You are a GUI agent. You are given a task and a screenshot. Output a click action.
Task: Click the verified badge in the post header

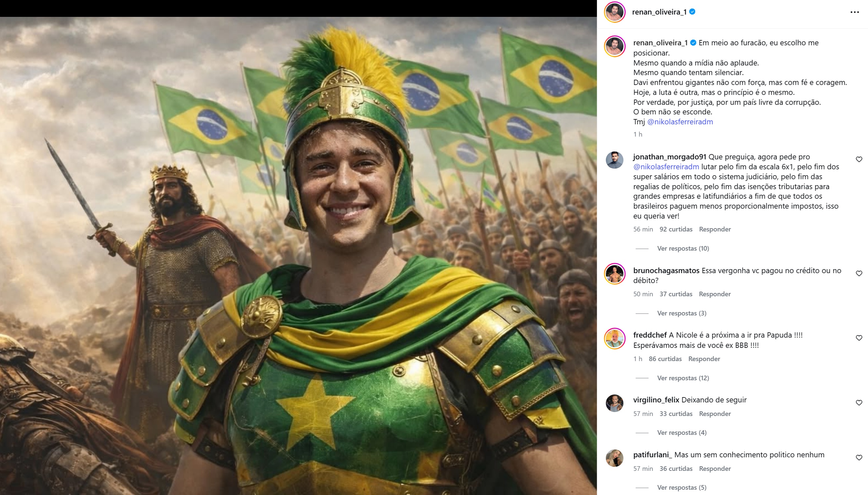692,12
